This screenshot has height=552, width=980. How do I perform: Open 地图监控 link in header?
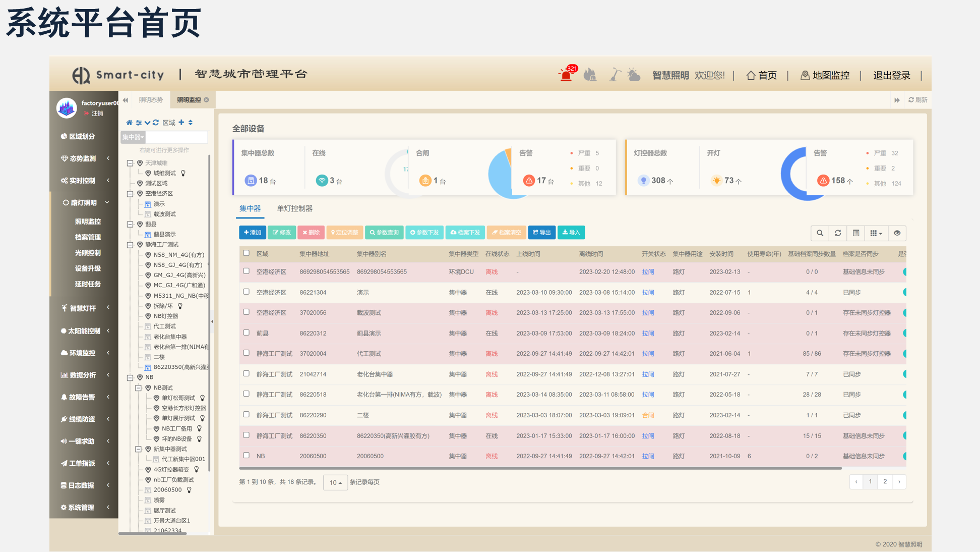(x=825, y=75)
